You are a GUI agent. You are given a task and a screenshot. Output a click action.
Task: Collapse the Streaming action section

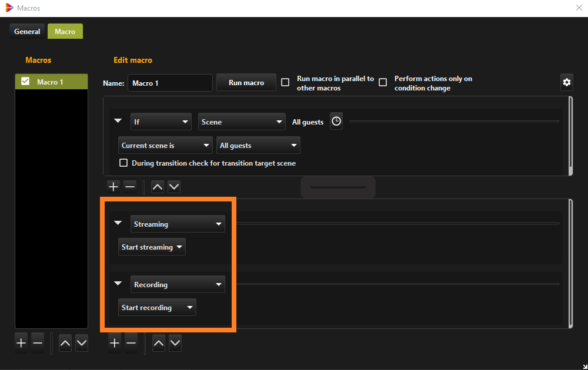coord(118,223)
